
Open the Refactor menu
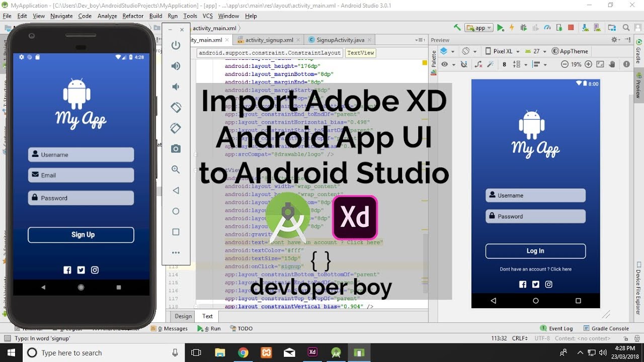click(133, 16)
